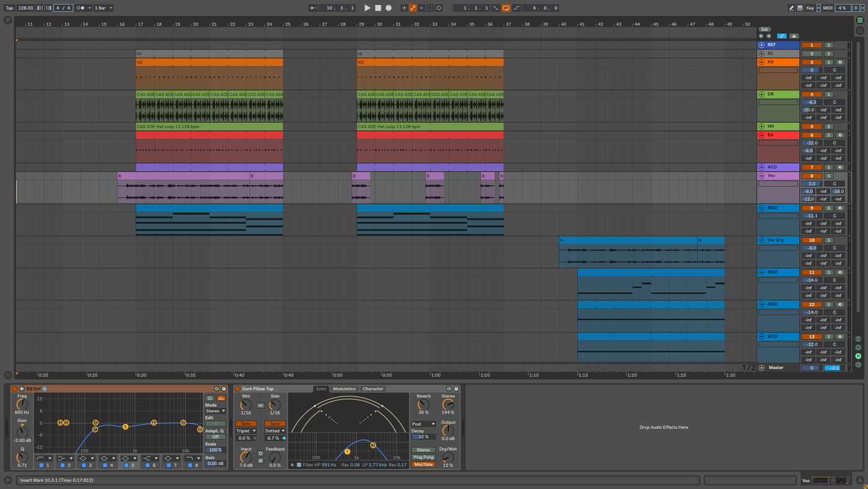Open EQ band 1 filter type dropdown

coord(43,458)
